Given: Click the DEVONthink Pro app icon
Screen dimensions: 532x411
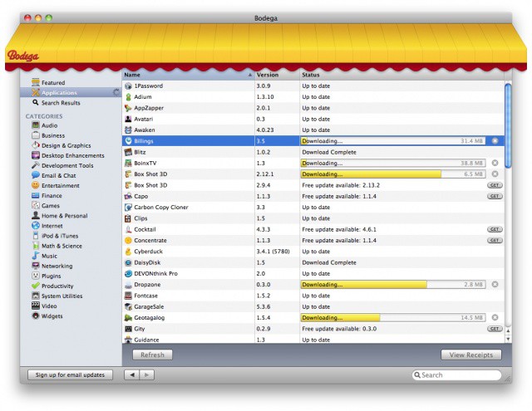Looking at the screenshot, I should coord(128,273).
